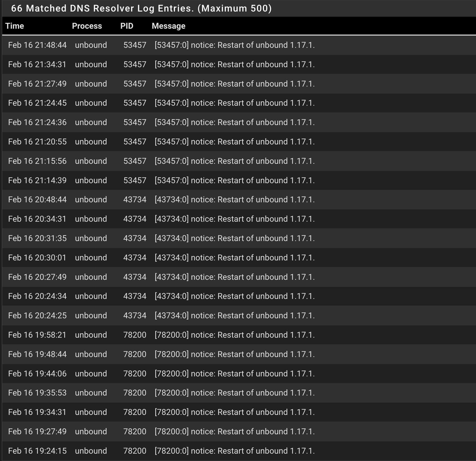Select timestamp Feb 16 21:24:45
476x461 pixels.
click(x=37, y=103)
